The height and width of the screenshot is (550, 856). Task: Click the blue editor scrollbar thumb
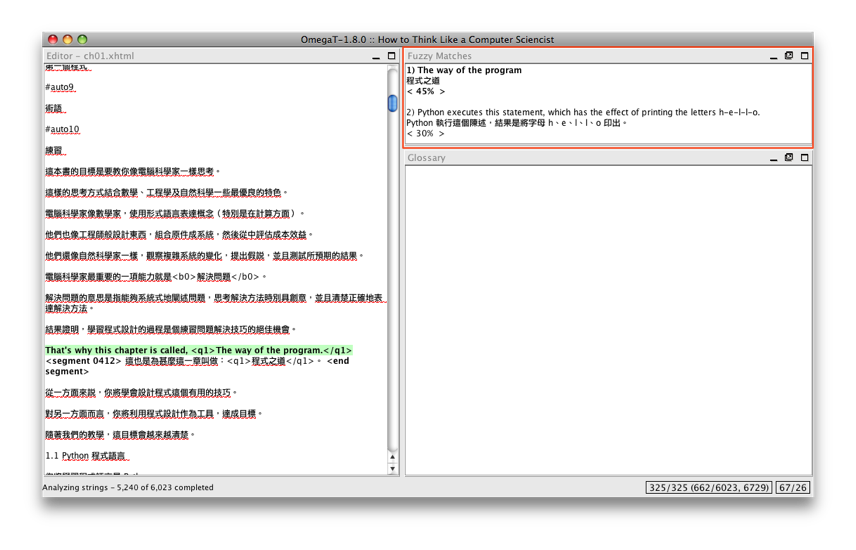(x=392, y=103)
